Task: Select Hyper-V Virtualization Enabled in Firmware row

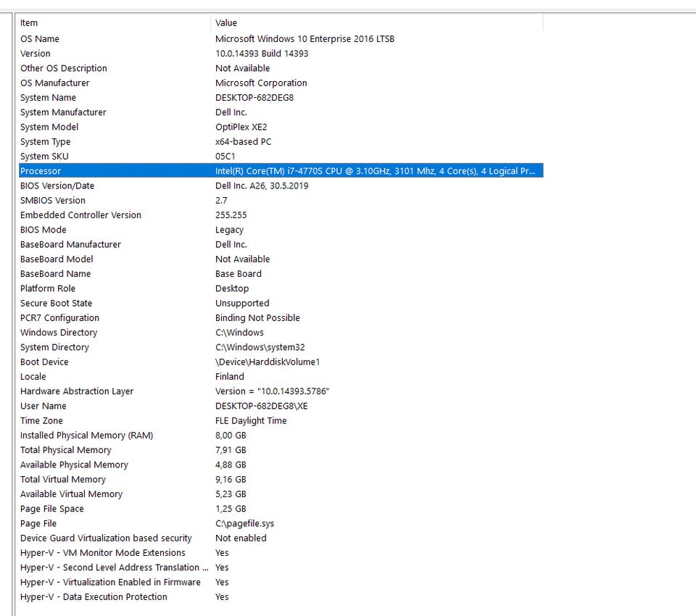Action: pyautogui.click(x=281, y=581)
